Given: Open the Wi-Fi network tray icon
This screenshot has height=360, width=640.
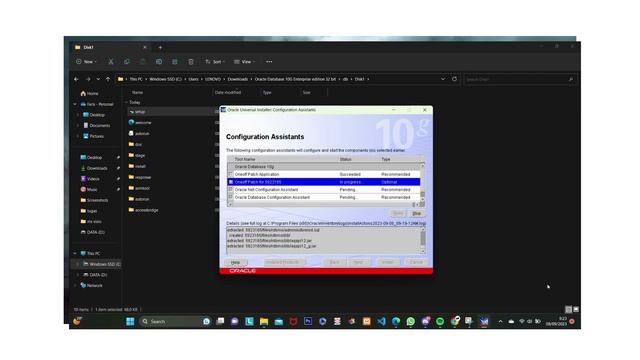Looking at the screenshot, I should 522,322.
